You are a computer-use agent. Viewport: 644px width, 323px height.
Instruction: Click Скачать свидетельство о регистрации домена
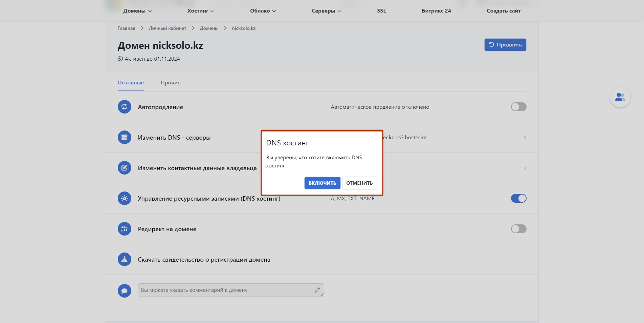click(204, 260)
